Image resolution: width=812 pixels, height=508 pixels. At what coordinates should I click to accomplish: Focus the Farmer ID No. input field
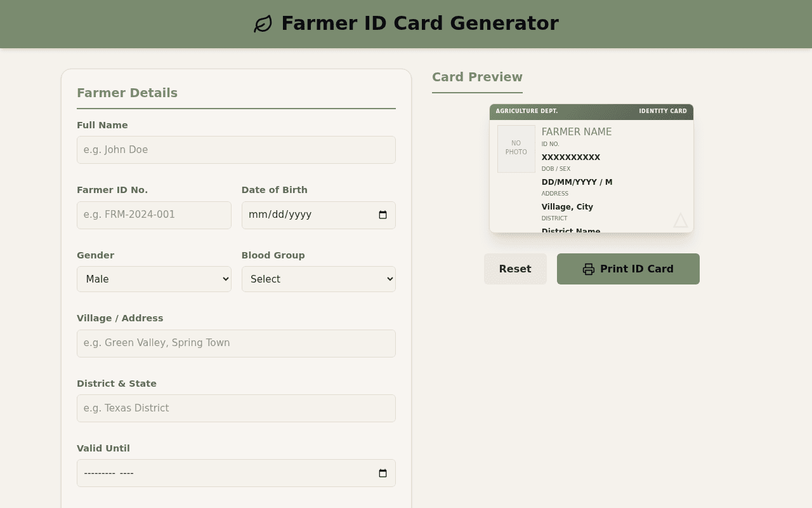pyautogui.click(x=154, y=215)
